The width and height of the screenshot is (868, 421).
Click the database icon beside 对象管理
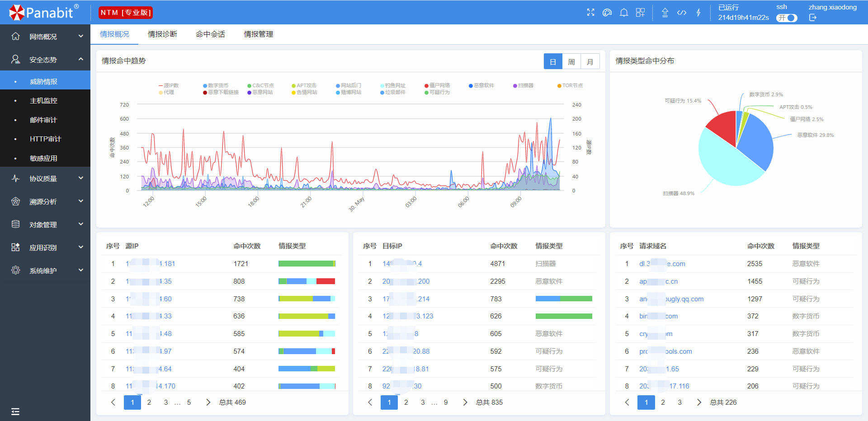[15, 224]
